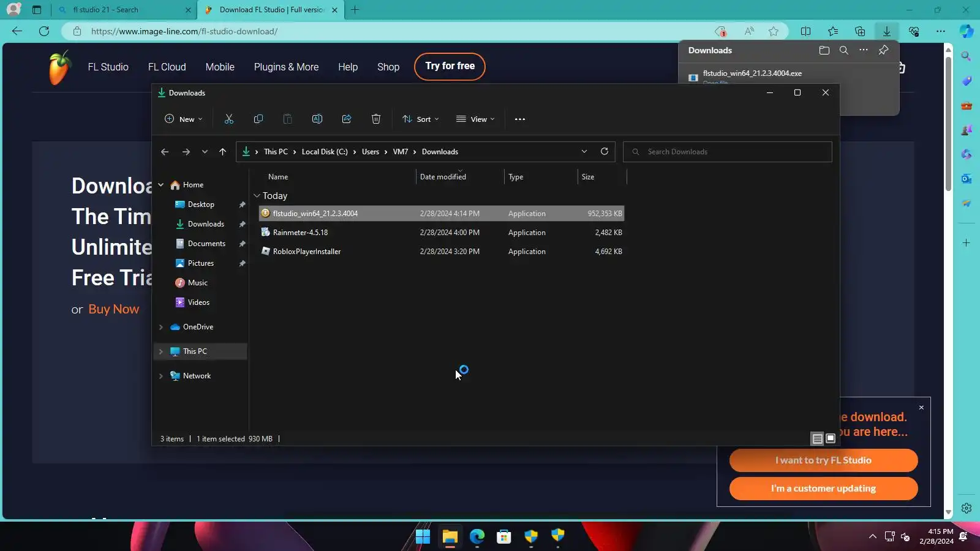Open Videos in the navigation pane

pyautogui.click(x=198, y=302)
